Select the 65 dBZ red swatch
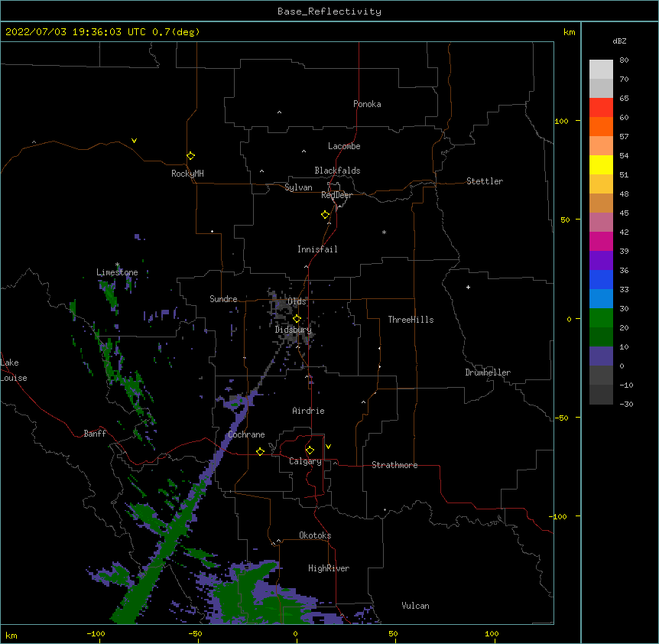The width and height of the screenshot is (659, 644). point(601,108)
